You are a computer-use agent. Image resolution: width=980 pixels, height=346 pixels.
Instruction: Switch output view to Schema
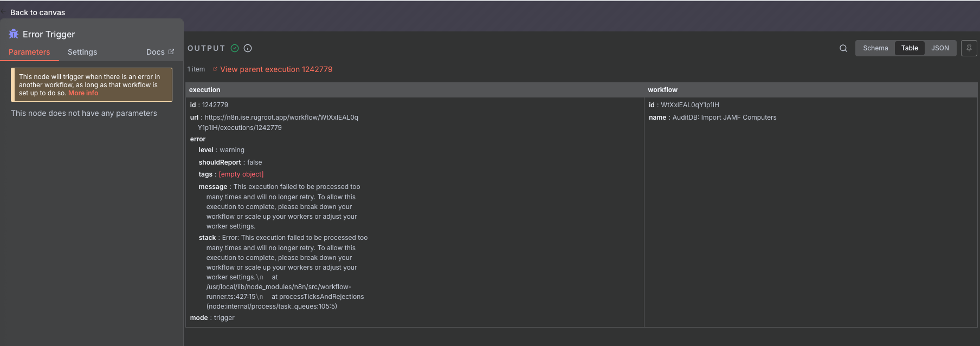point(875,48)
